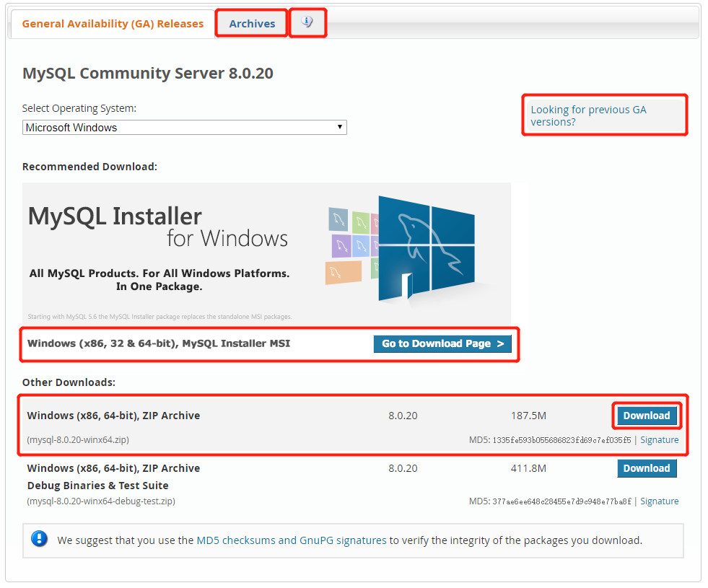The image size is (708, 588).
Task: Select the (mysql-8.0.20-winx64-debug-test.zip) file name text
Action: tap(101, 501)
